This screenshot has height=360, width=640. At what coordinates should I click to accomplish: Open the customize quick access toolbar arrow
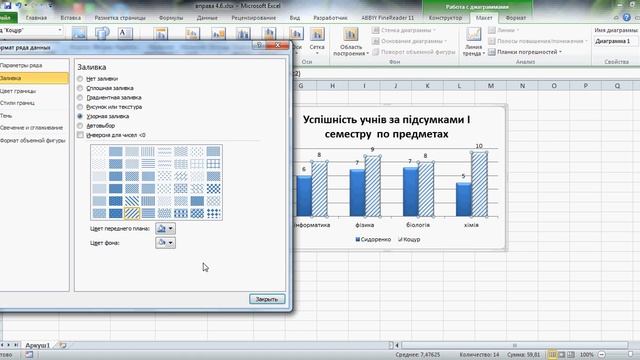point(51,5)
